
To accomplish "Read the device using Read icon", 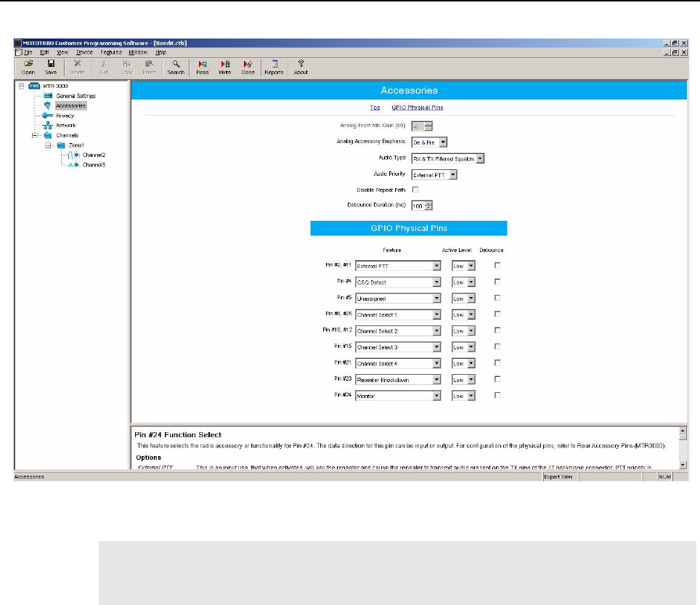I will click(x=203, y=68).
